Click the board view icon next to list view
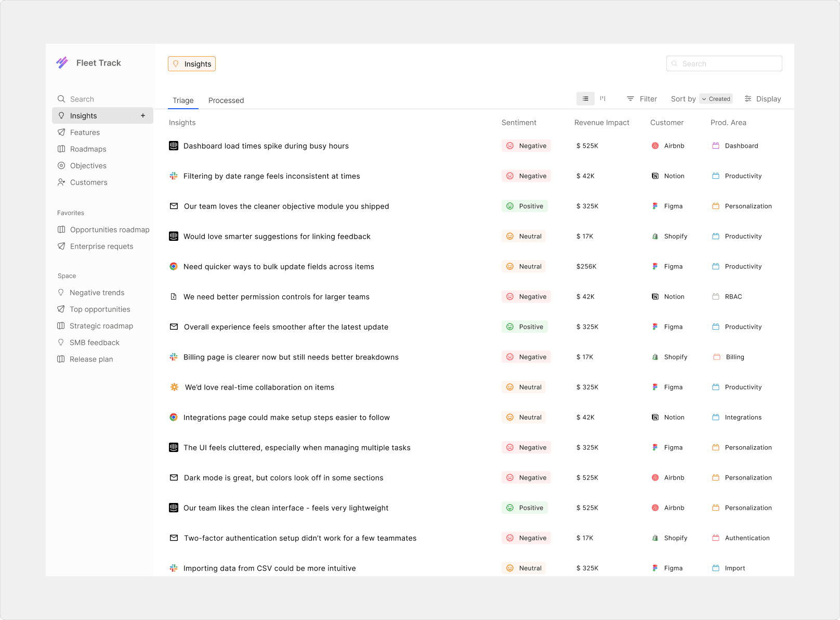The height and width of the screenshot is (620, 840). point(603,98)
